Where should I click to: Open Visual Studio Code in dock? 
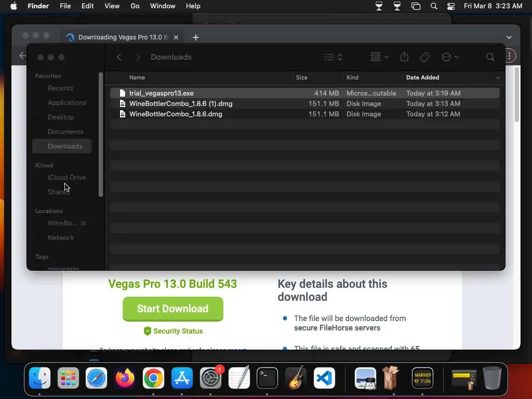324,378
